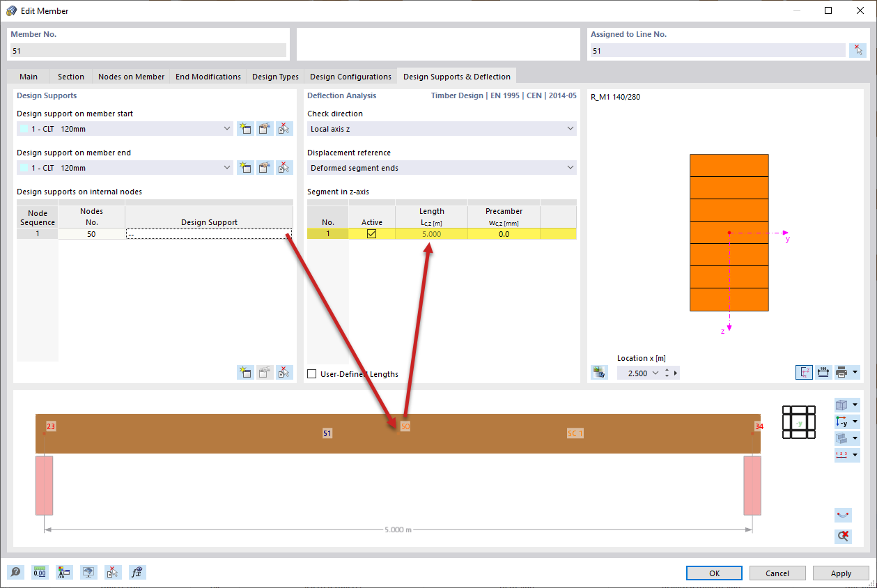This screenshot has width=877, height=588.
Task: Toggle the section axes display icon
Action: [804, 373]
